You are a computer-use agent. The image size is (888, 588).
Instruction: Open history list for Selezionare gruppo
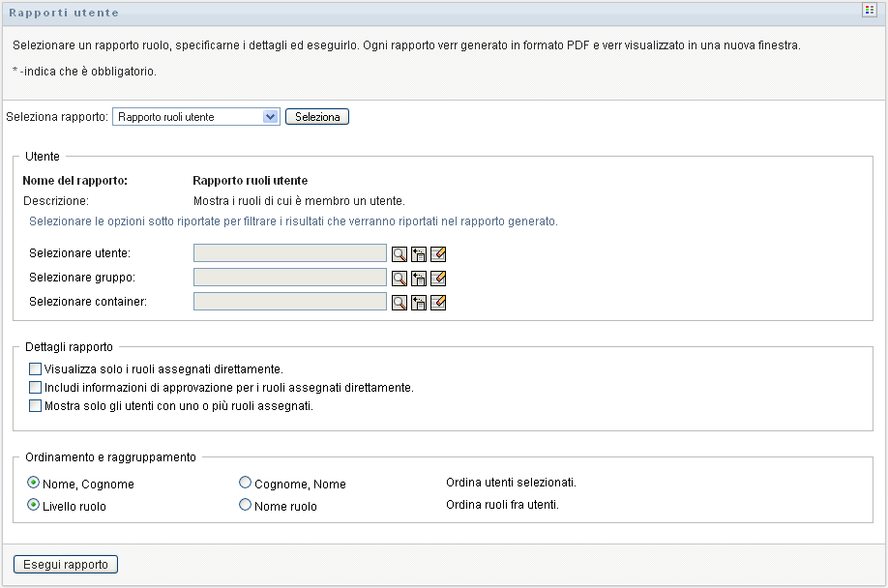pos(419,278)
